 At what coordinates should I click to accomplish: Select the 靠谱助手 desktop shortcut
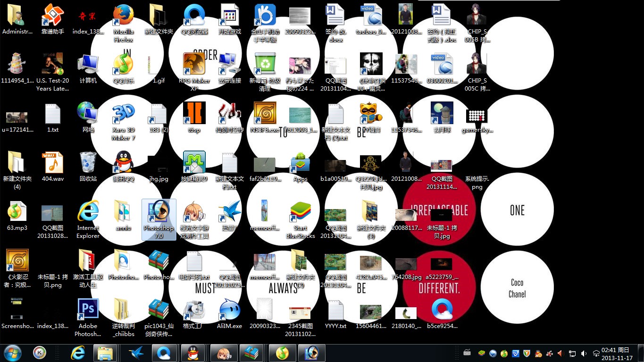(53, 19)
